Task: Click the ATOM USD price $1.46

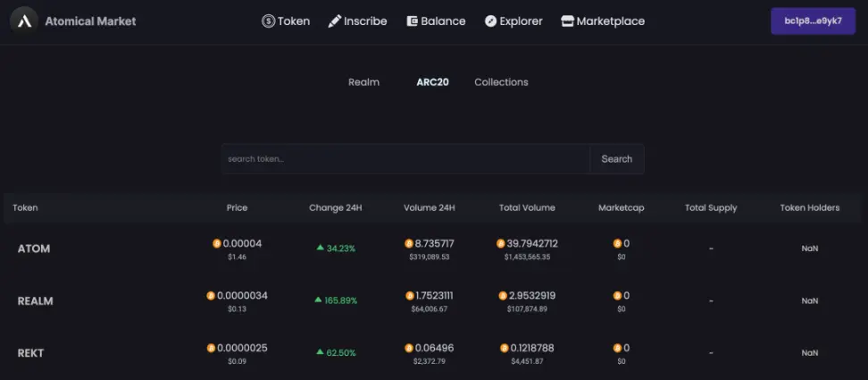Action: click(x=237, y=257)
